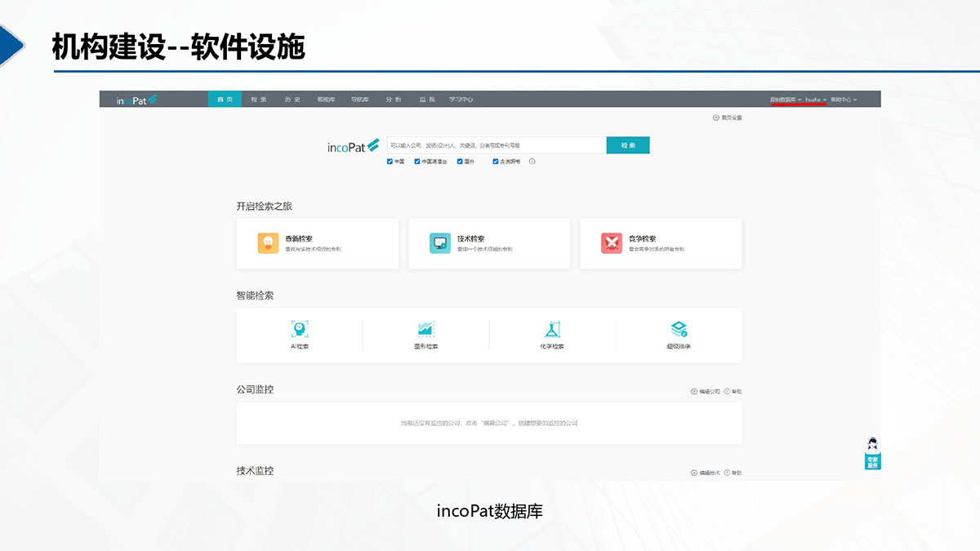This screenshot has width=980, height=551.
Task: Click the info icon next to 含说明书
Action: [532, 162]
